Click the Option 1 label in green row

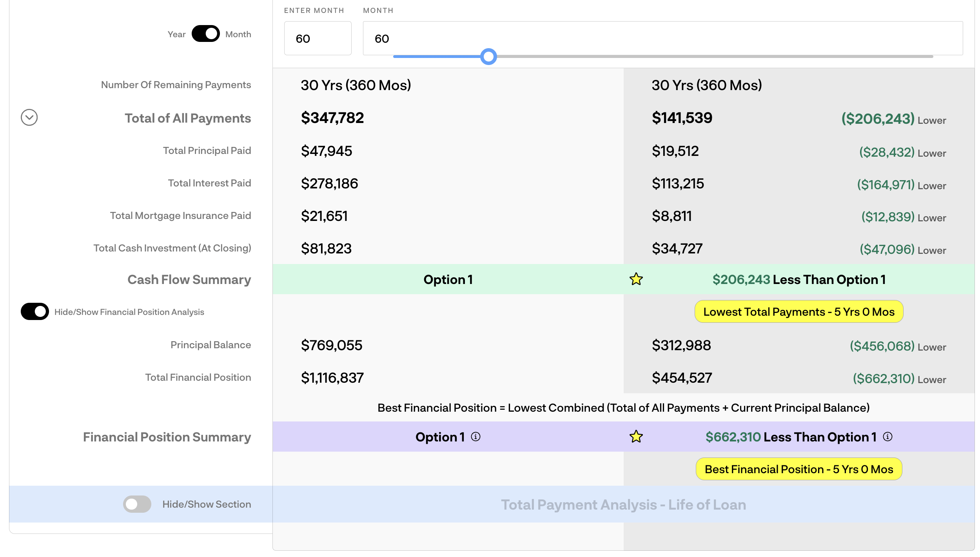coord(448,280)
